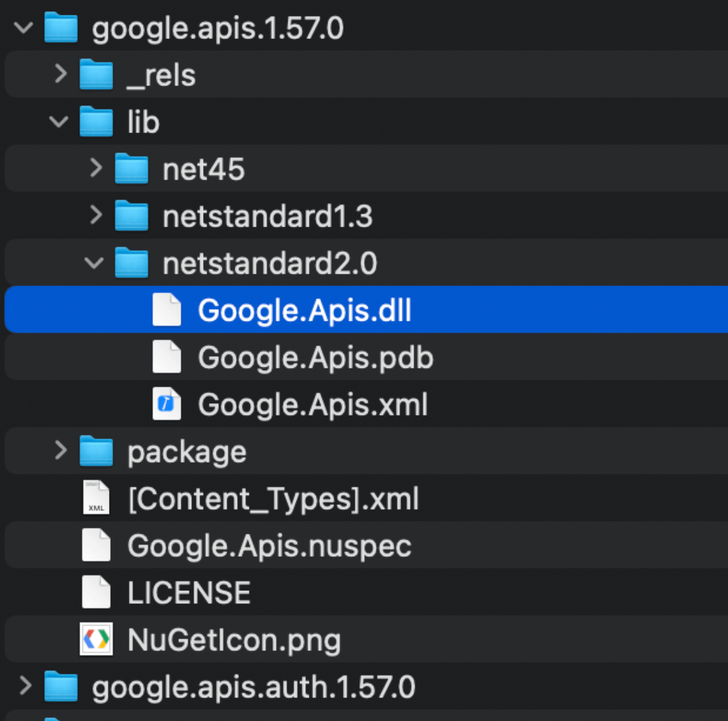Expand the netstandard1.3 folder chevron
The height and width of the screenshot is (721, 728).
point(95,215)
